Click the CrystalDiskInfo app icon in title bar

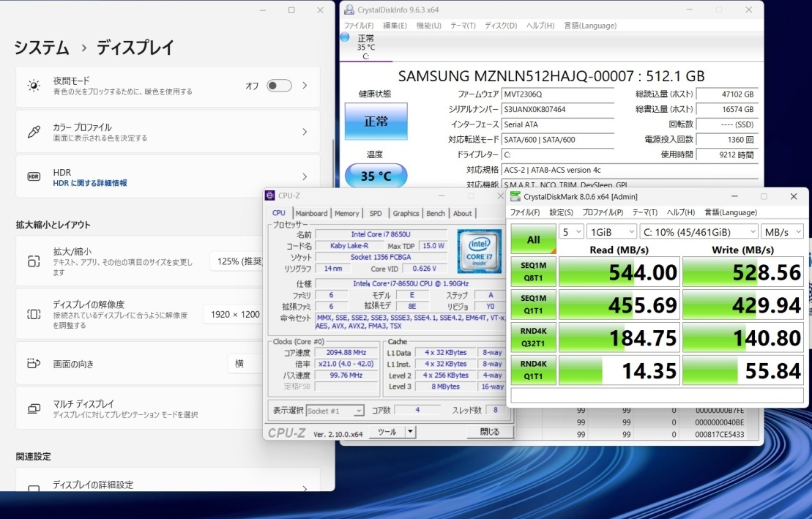(x=349, y=10)
